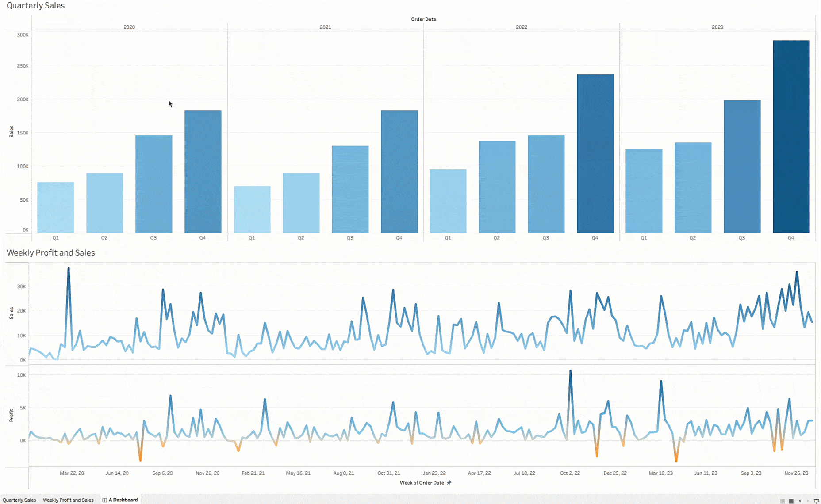Click the pin icon on the date axis
The width and height of the screenshot is (821, 504).
pos(449,483)
